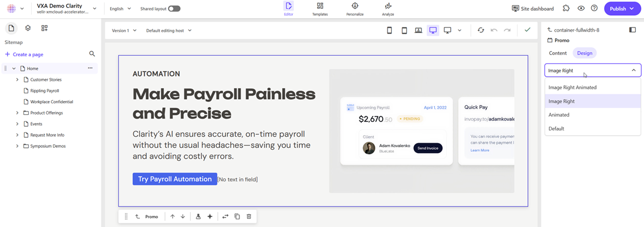
Task: Toggle the Shared layout switch
Action: (174, 9)
